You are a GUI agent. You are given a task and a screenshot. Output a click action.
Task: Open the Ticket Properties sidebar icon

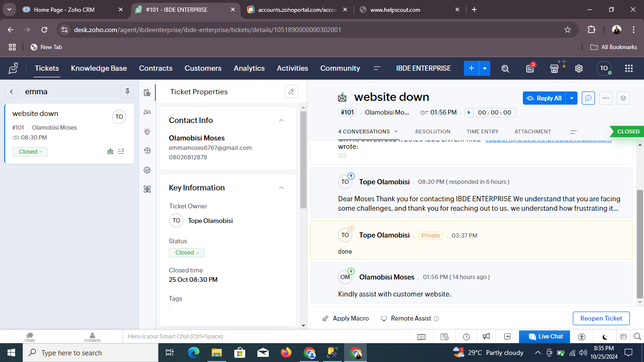147,92
